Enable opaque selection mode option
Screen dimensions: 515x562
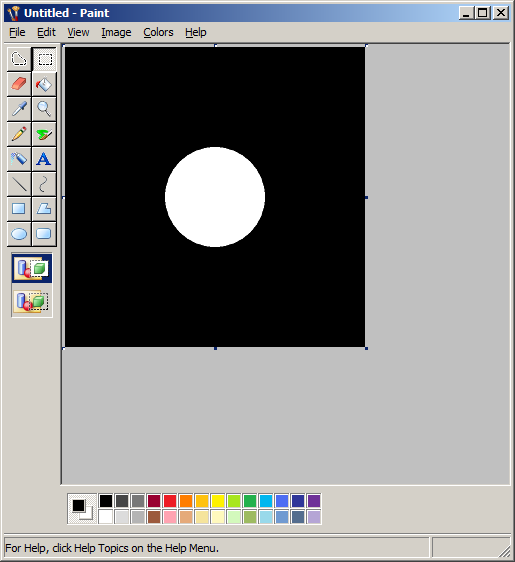[x=32, y=268]
